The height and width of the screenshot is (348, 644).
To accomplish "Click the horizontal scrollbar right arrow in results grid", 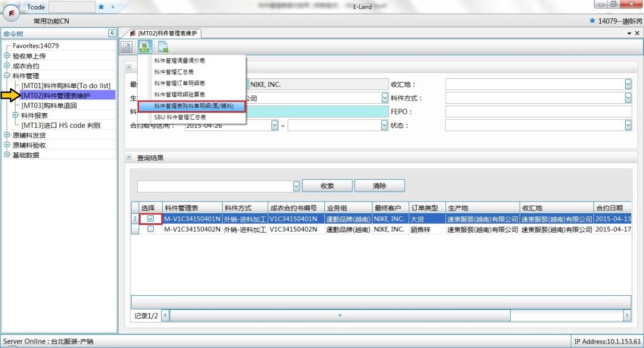I will pos(627,315).
